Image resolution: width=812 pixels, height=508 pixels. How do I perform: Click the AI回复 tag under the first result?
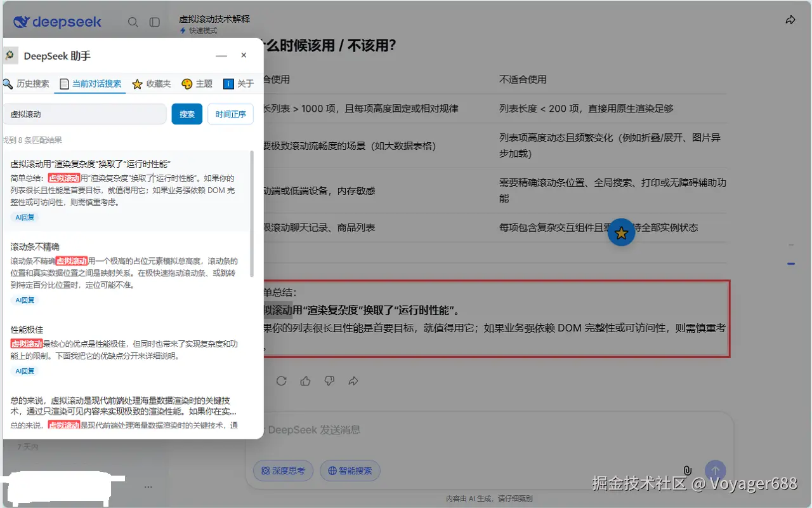point(25,217)
